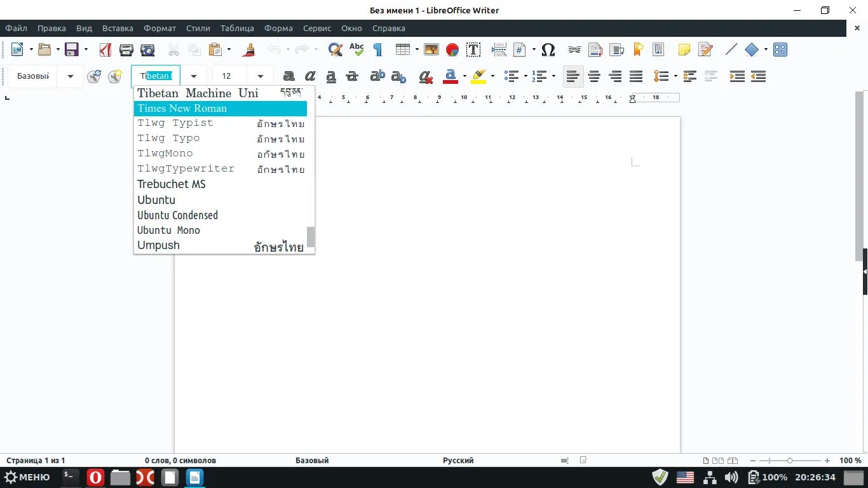The height and width of the screenshot is (488, 868).
Task: Open the Файл menu
Action: [x=17, y=28]
